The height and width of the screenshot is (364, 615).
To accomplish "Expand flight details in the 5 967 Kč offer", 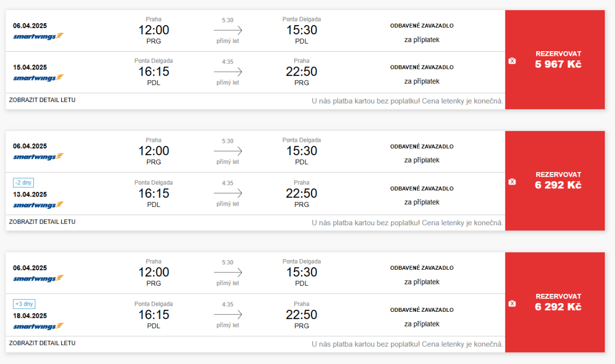I will coord(42,100).
